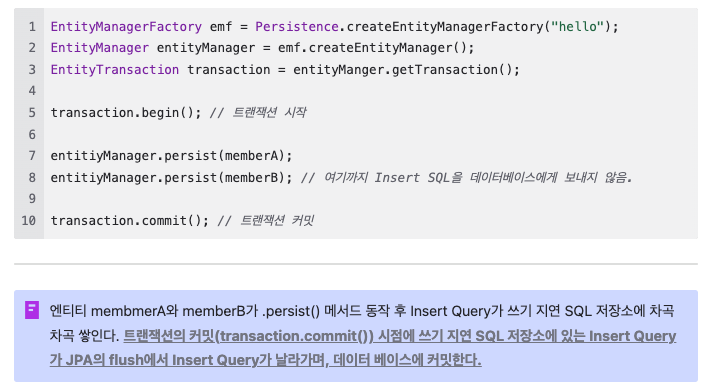Viewport: 711px width, 392px height.
Task: Click 'transaction.commit();' on line 10
Action: point(130,220)
